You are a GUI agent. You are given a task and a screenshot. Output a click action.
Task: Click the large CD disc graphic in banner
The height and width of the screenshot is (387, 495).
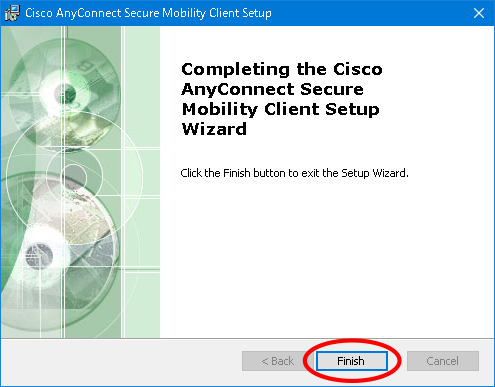point(65,93)
